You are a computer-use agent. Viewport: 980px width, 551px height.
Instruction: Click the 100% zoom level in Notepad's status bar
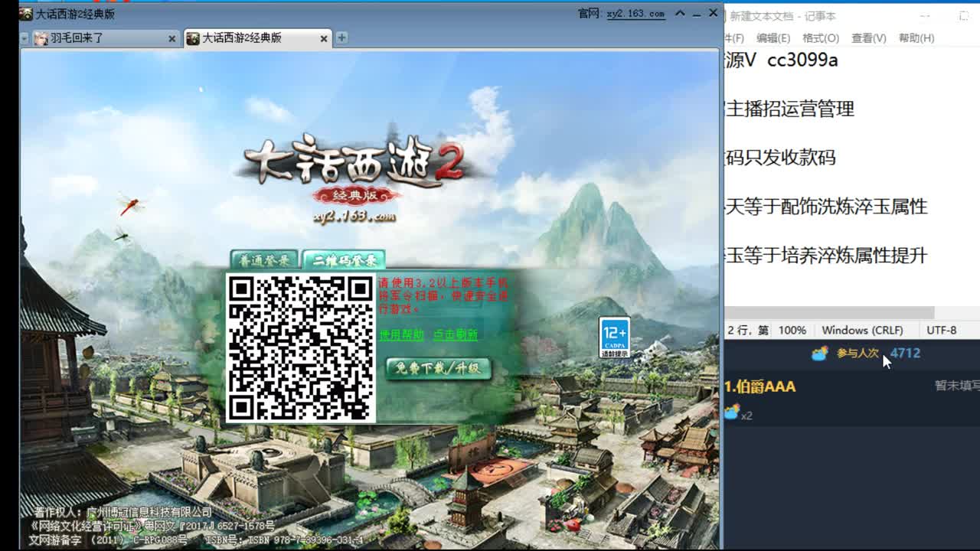coord(792,330)
